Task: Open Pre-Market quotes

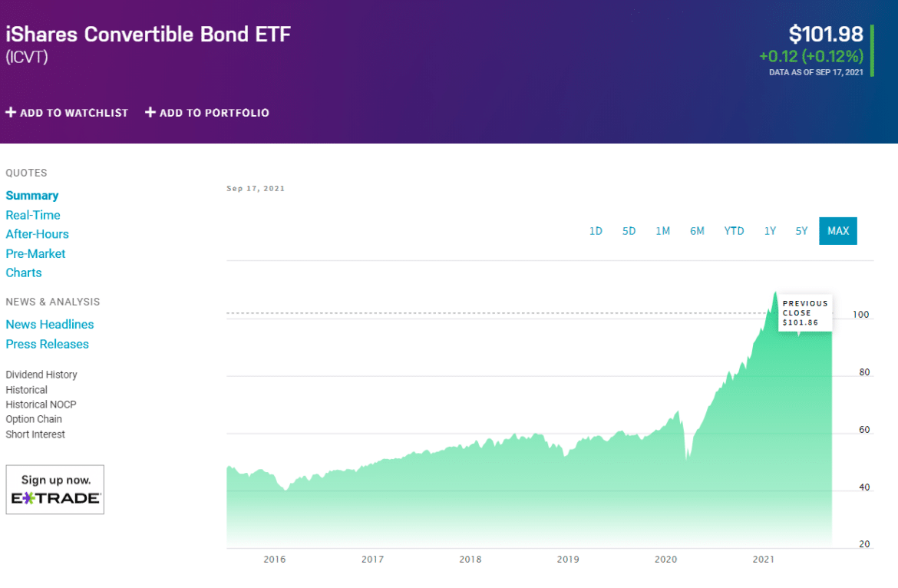Action: (x=35, y=253)
